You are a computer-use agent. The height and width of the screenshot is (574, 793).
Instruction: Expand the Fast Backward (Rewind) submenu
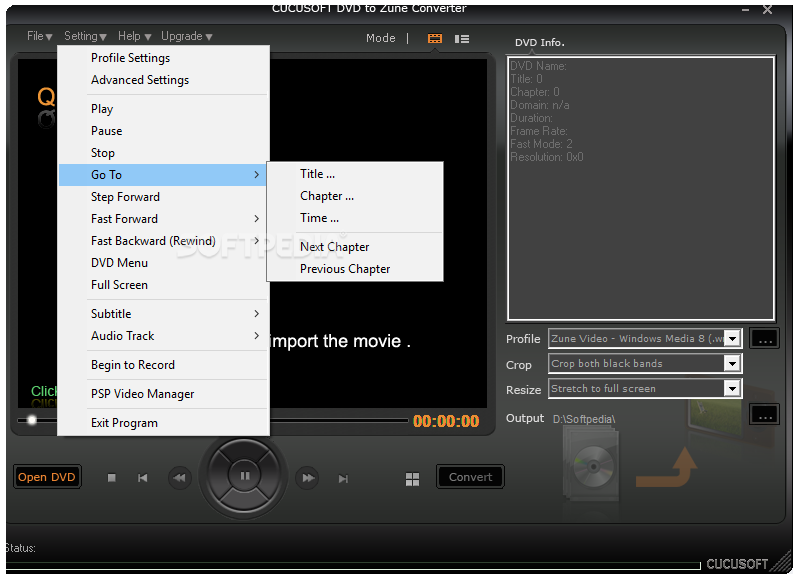coord(163,241)
